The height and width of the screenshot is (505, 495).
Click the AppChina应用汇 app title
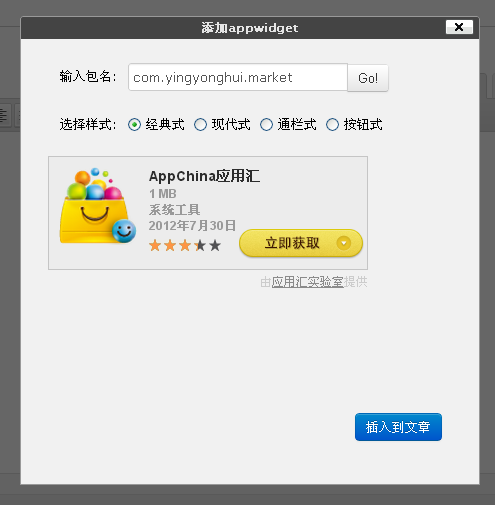(x=204, y=176)
